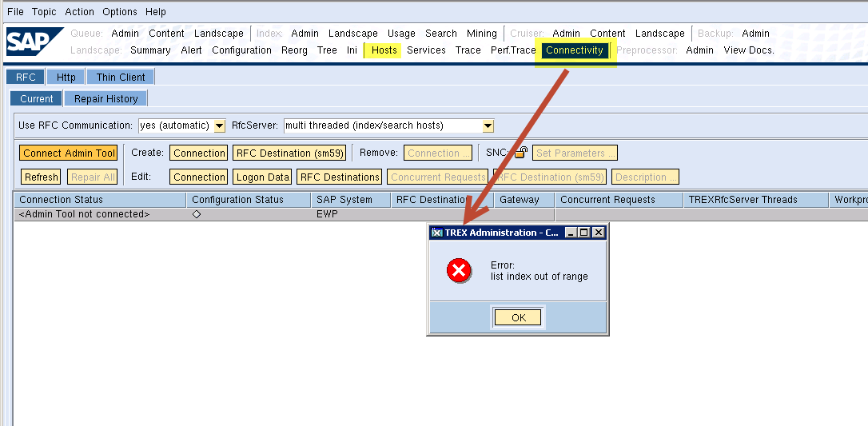Open the Use RFC Communication dropdown
868x426 pixels.
point(219,125)
